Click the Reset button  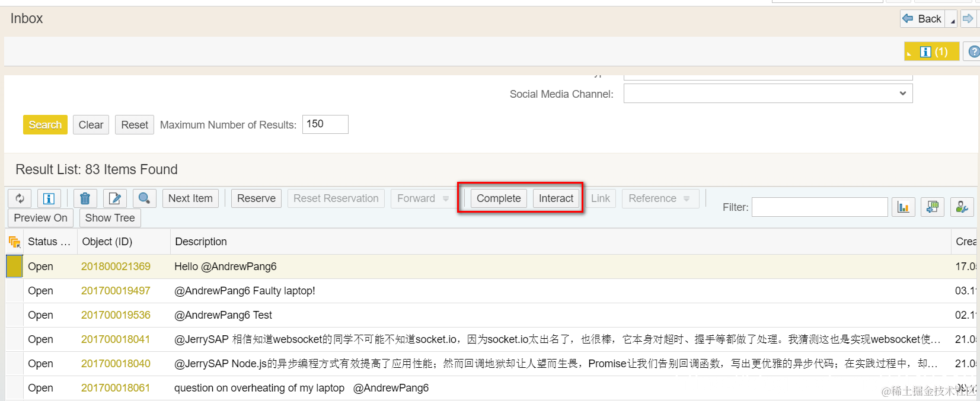pyautogui.click(x=135, y=125)
